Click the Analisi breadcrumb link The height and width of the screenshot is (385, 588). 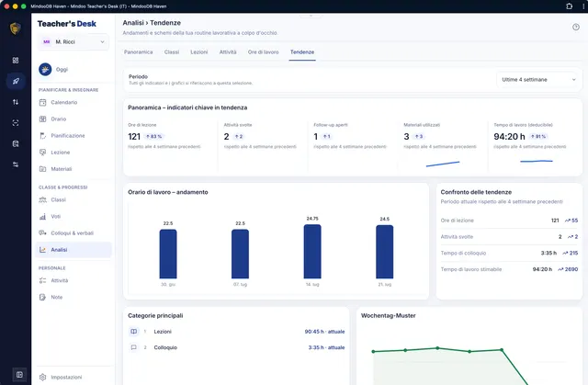tap(133, 23)
